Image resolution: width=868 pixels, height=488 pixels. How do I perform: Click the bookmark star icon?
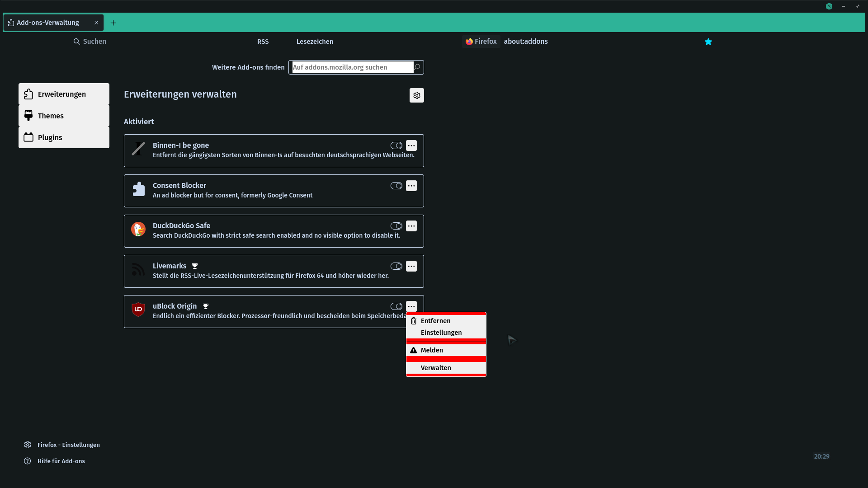708,42
